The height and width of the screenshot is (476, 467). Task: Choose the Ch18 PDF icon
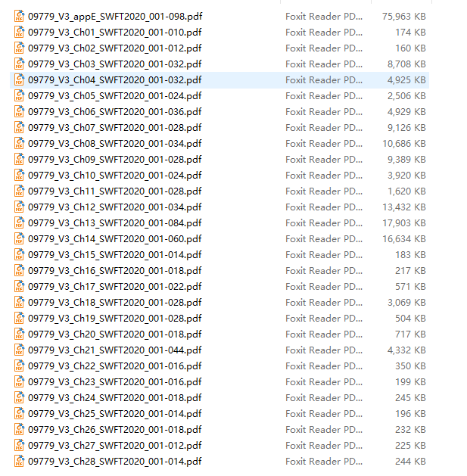tap(20, 303)
